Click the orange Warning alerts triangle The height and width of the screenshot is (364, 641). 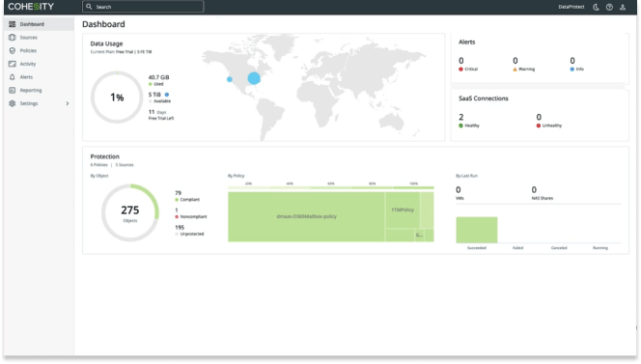coord(516,70)
